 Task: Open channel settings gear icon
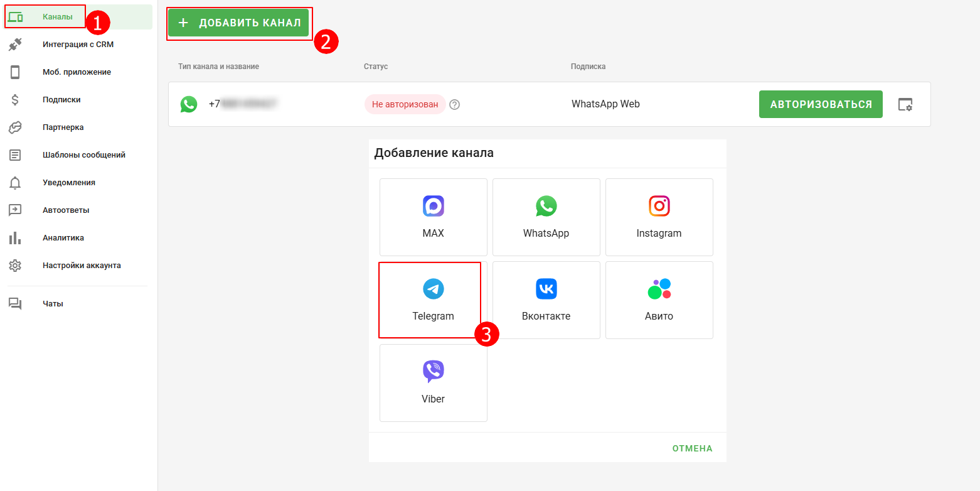[x=905, y=104]
